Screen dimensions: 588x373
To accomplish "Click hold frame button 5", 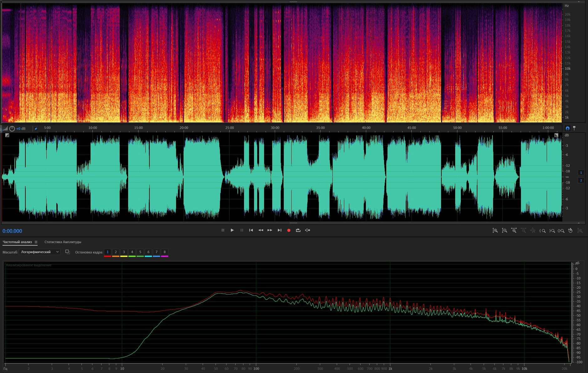I will (x=140, y=252).
